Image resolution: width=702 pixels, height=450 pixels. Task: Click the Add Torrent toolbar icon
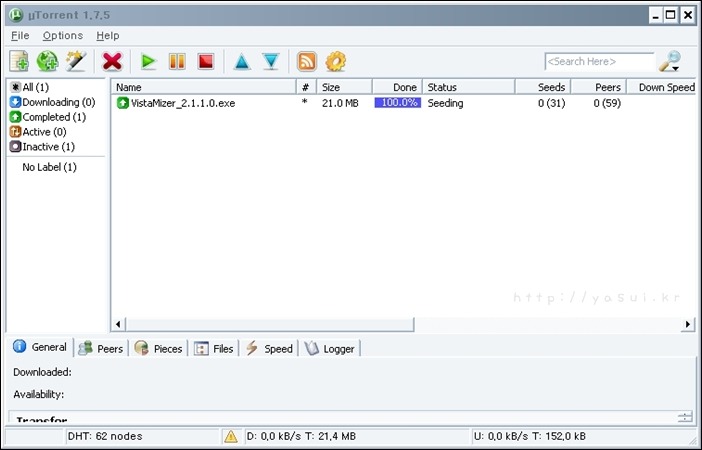coord(19,61)
